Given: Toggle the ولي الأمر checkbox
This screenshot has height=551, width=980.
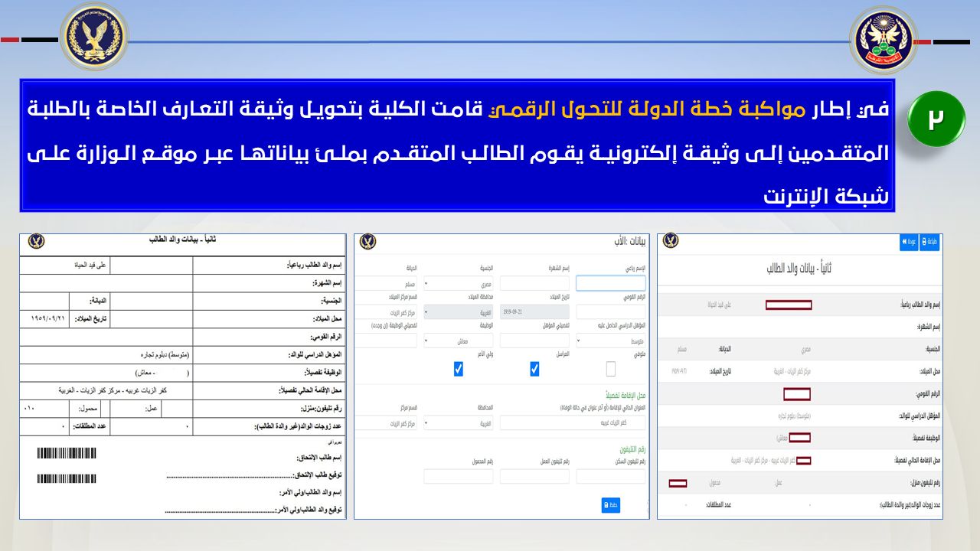Looking at the screenshot, I should (x=458, y=370).
